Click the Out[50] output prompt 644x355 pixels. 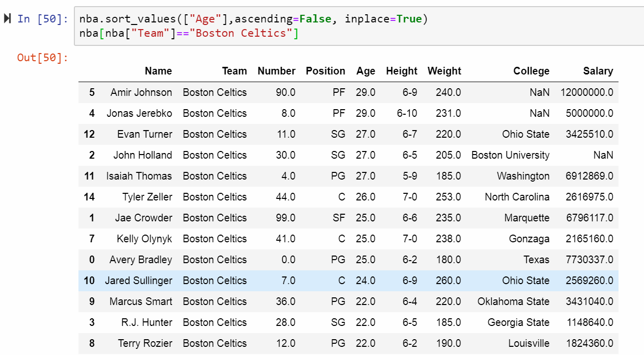pyautogui.click(x=43, y=57)
